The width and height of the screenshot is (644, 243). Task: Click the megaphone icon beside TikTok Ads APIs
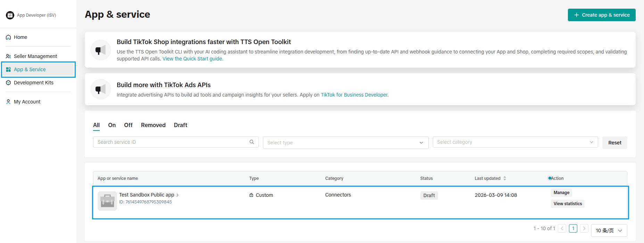pos(101,89)
